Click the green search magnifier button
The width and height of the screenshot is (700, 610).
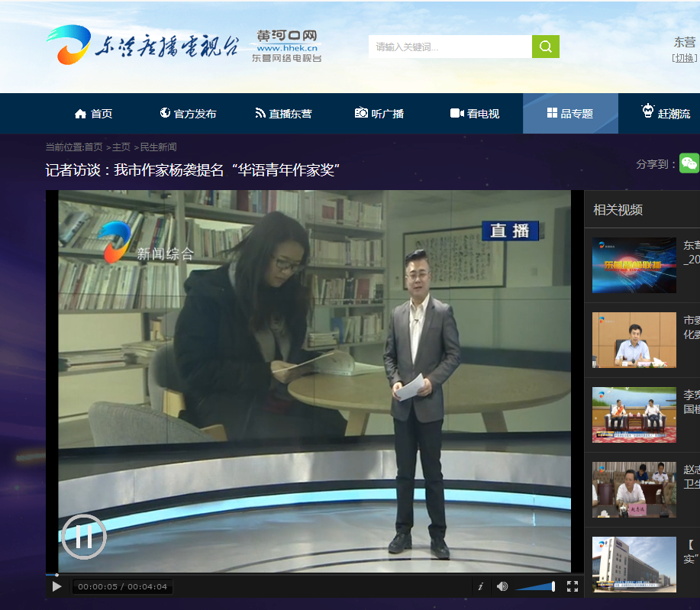[546, 47]
